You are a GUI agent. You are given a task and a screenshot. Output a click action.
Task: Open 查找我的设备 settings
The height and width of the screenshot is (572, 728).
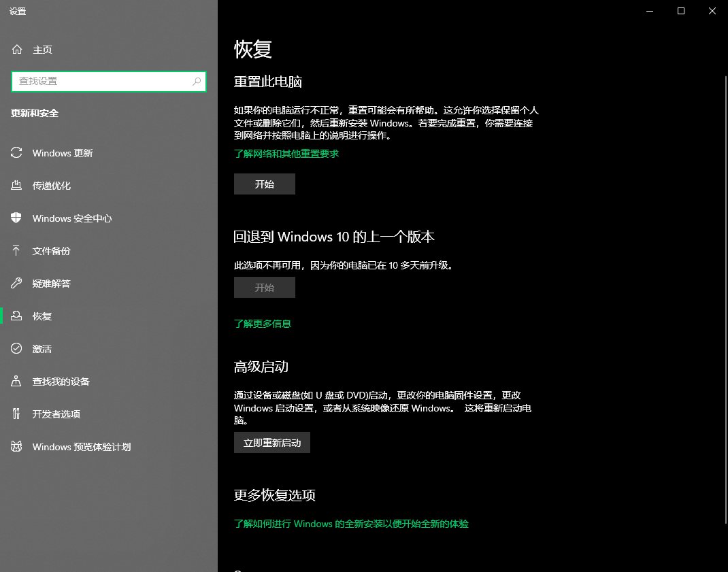click(x=109, y=381)
